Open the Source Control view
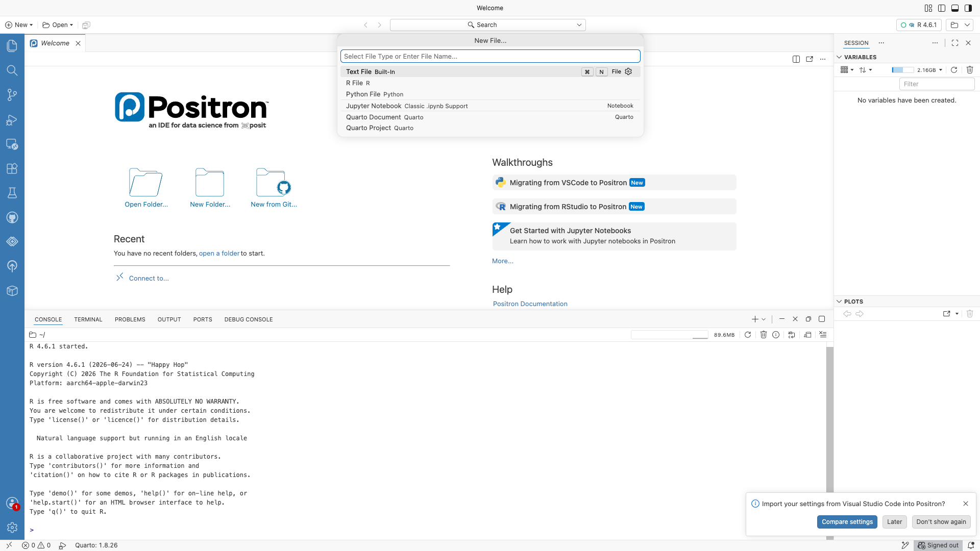980x551 pixels. pyautogui.click(x=12, y=95)
